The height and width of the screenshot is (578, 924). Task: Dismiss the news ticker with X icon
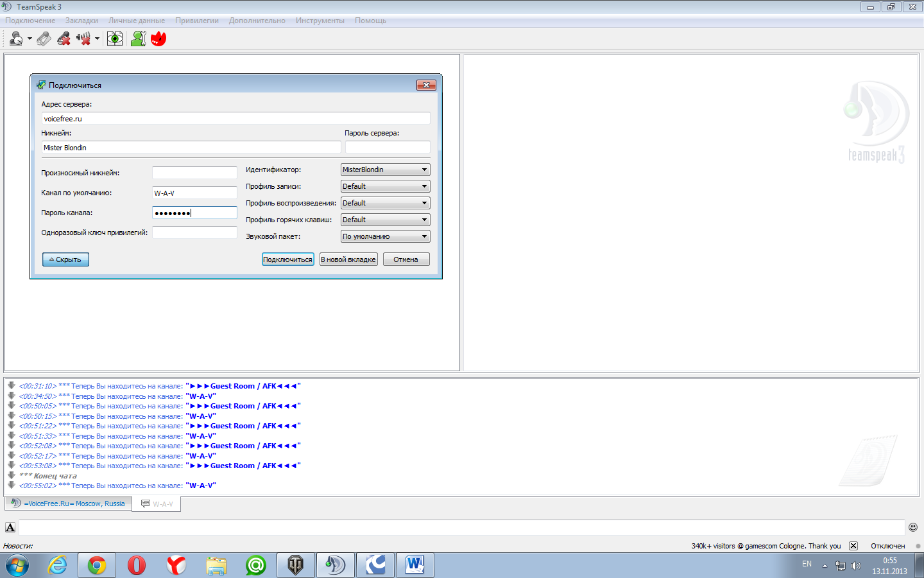[x=853, y=546]
